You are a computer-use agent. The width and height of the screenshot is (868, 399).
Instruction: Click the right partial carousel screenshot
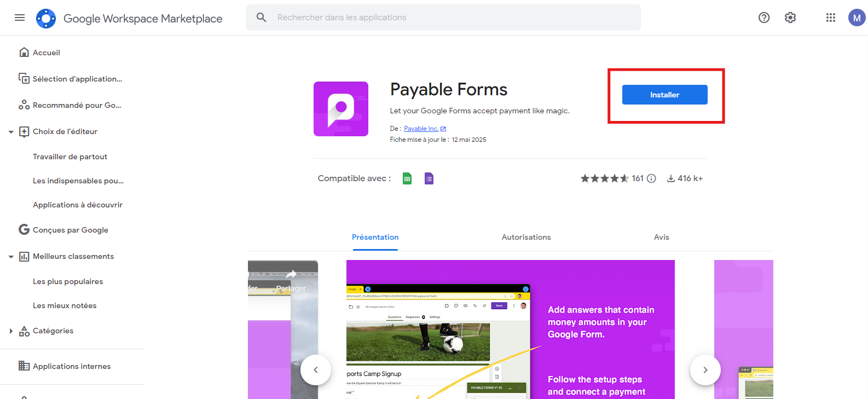(x=744, y=329)
